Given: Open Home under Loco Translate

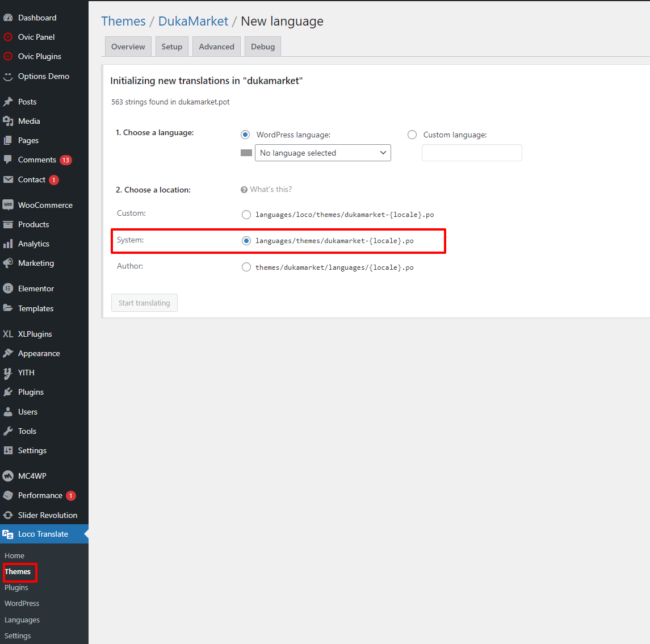Looking at the screenshot, I should click(x=15, y=555).
